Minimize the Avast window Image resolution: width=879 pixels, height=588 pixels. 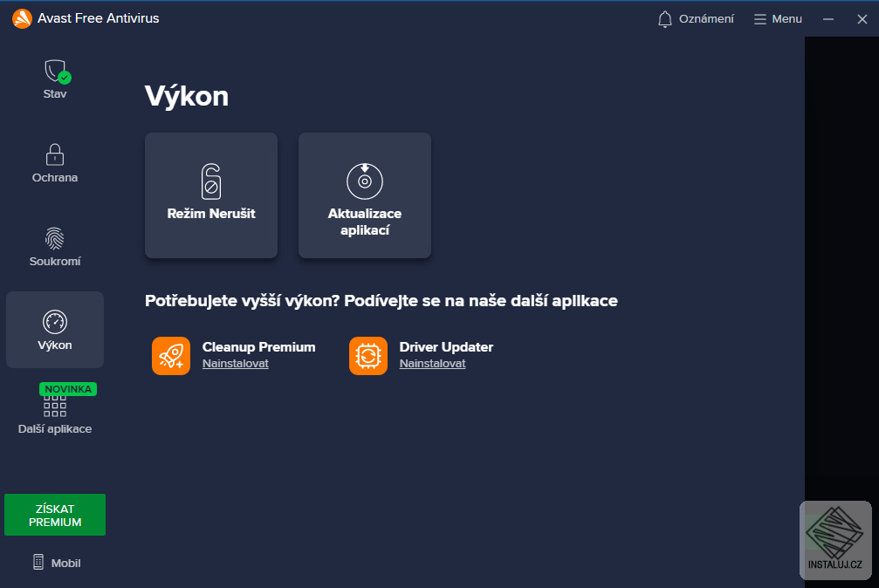(828, 19)
